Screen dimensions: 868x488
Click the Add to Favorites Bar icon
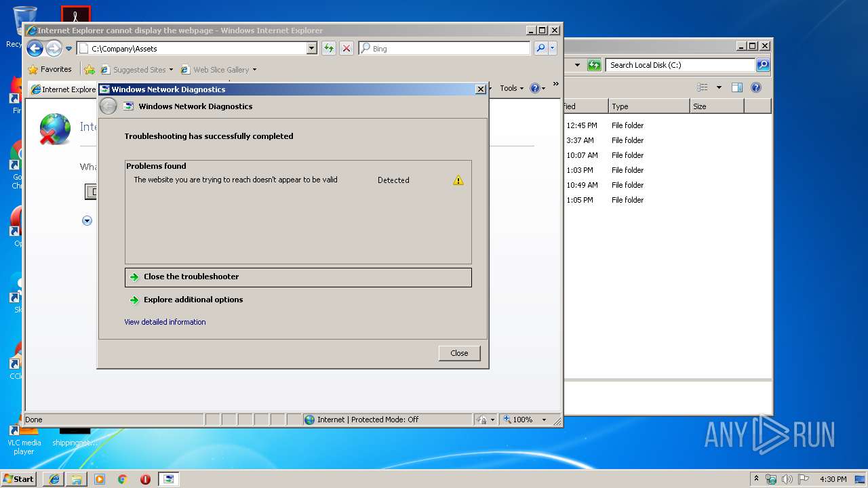90,69
